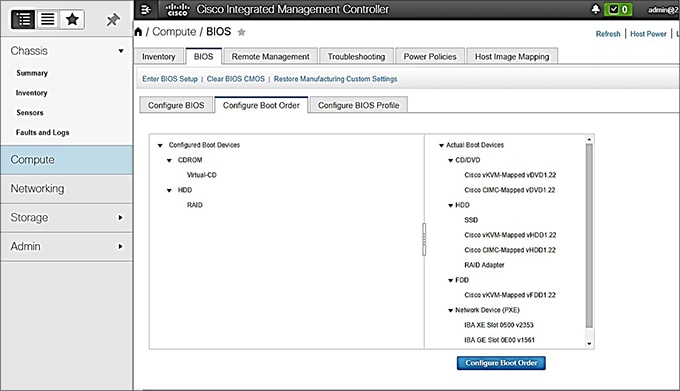The width and height of the screenshot is (680, 391).
Task: Open the Troubleshooting tab
Action: pyautogui.click(x=356, y=56)
